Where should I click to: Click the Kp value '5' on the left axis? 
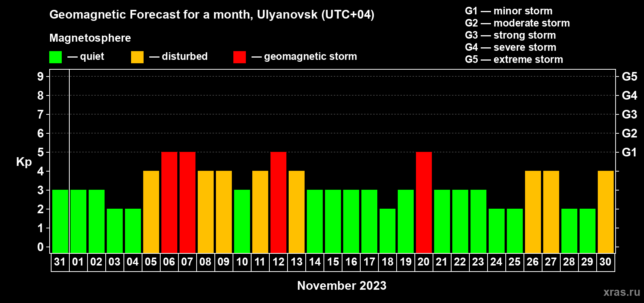pos(41,152)
